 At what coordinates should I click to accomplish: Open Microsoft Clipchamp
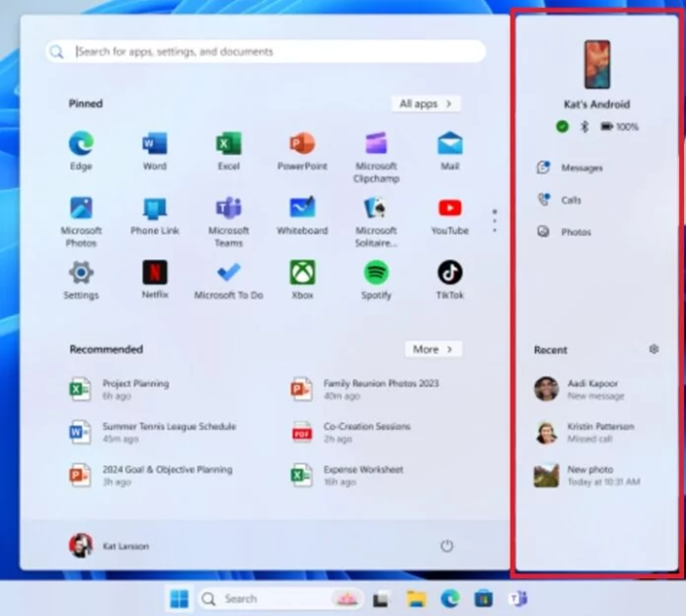click(376, 157)
